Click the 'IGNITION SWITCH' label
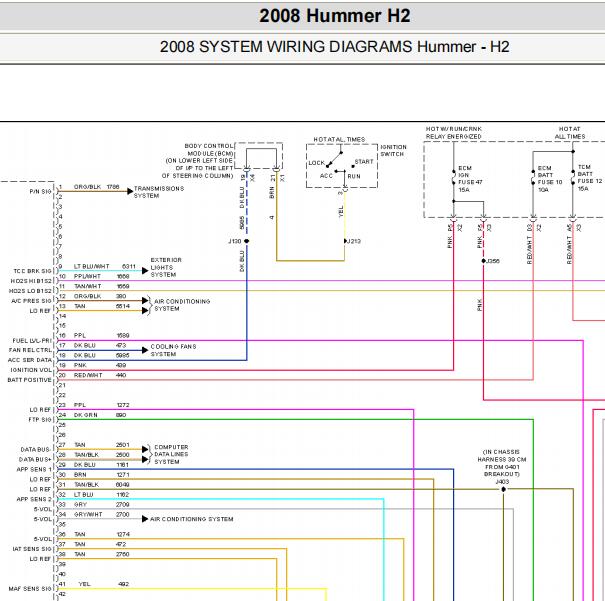The height and width of the screenshot is (601, 605). pos(393,150)
